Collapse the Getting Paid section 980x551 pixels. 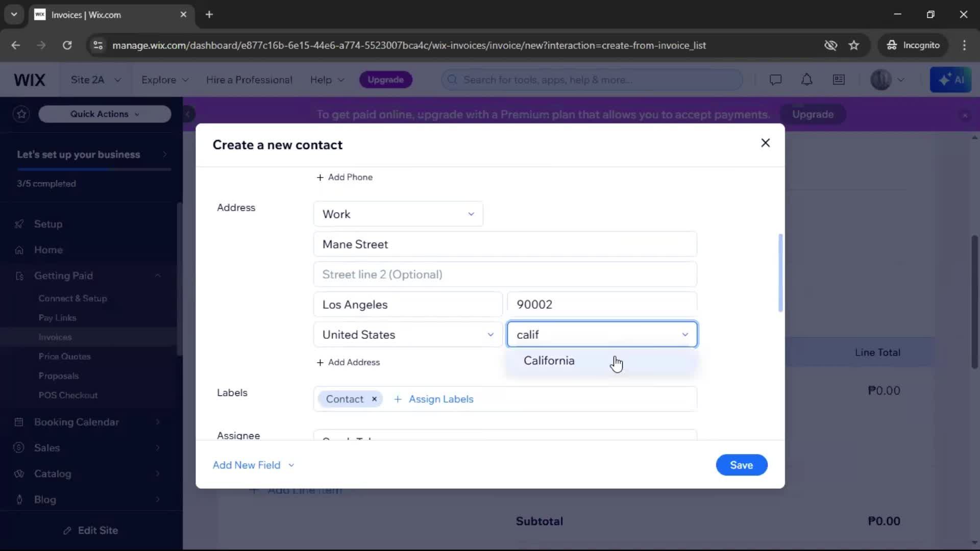[158, 275]
